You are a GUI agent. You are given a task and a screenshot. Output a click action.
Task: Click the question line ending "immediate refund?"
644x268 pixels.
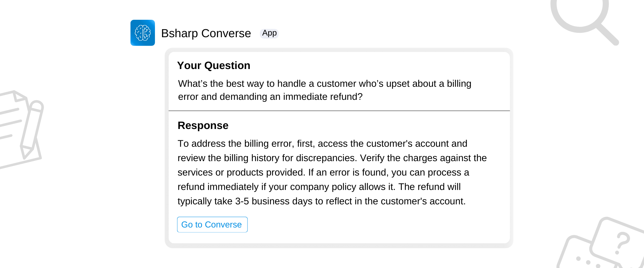(x=270, y=96)
